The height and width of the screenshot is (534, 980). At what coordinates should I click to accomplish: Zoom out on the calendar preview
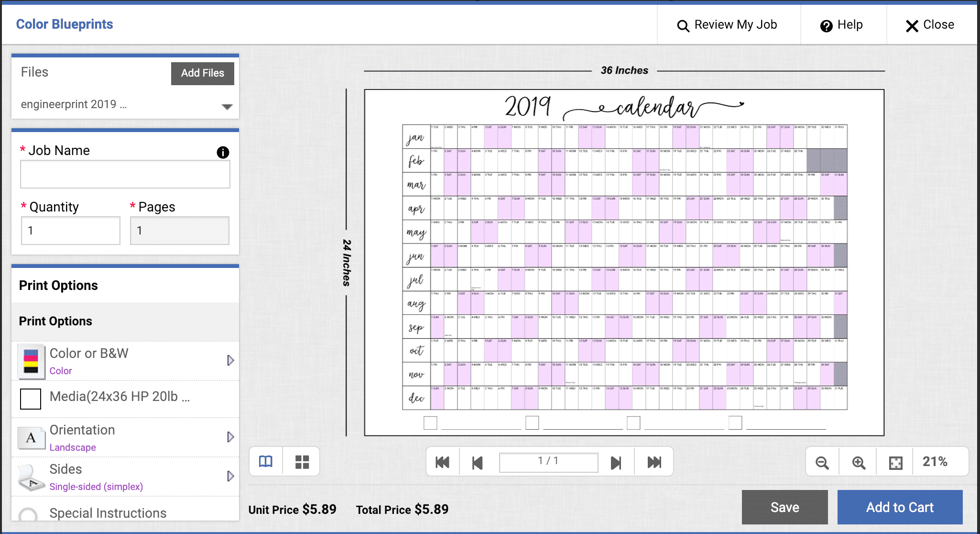coord(822,462)
